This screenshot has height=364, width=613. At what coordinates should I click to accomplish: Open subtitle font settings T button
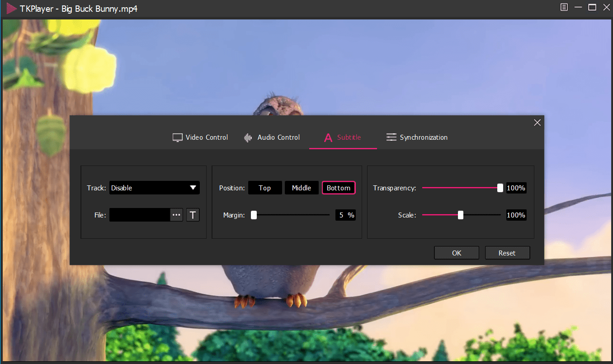pyautogui.click(x=193, y=215)
